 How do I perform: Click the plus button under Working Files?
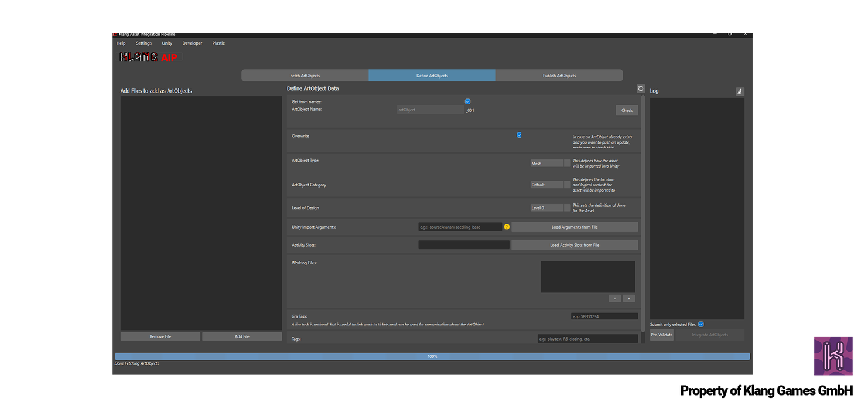(x=628, y=298)
